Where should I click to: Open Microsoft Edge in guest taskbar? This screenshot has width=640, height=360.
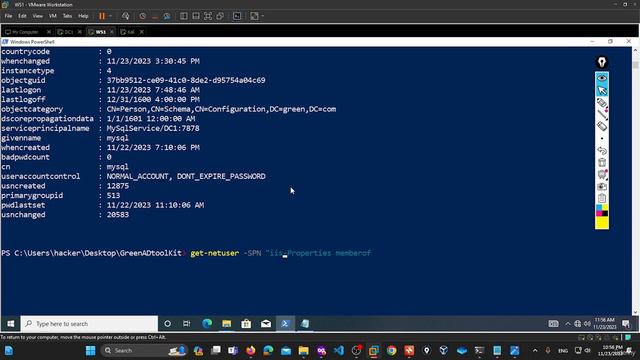tap(207, 324)
